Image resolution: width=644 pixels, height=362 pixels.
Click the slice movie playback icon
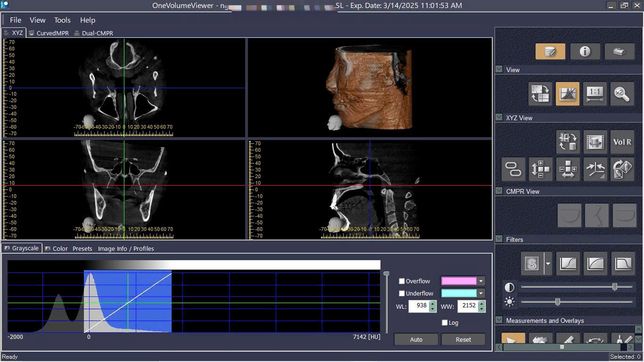point(594,142)
